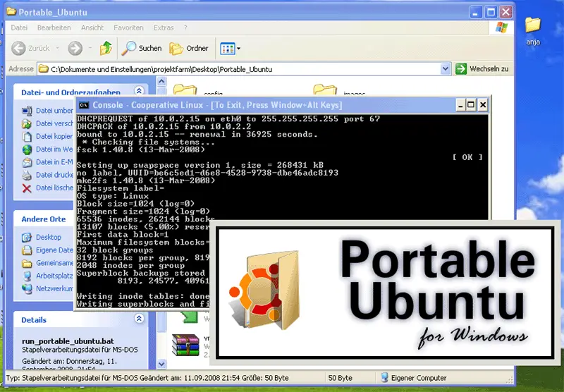Click the Portable_Ubuntu title bar folder icon
This screenshot has width=564, height=392.
coord(11,12)
